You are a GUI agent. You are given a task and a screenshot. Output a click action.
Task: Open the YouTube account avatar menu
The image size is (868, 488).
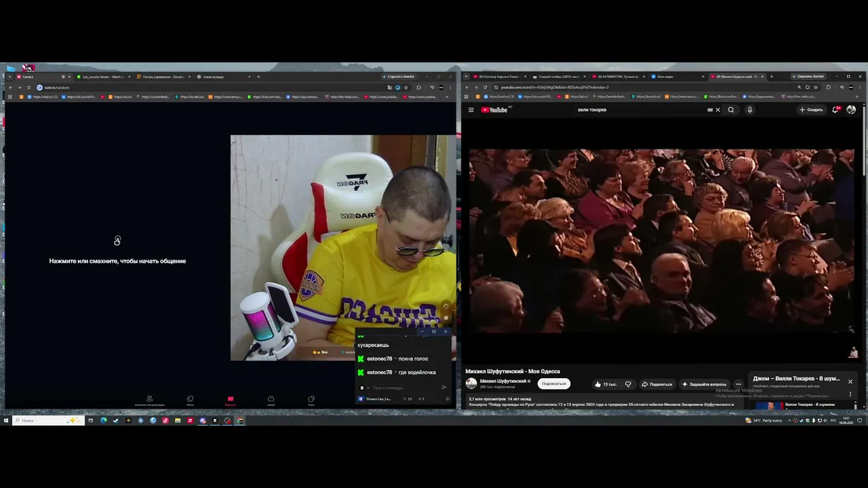click(851, 110)
